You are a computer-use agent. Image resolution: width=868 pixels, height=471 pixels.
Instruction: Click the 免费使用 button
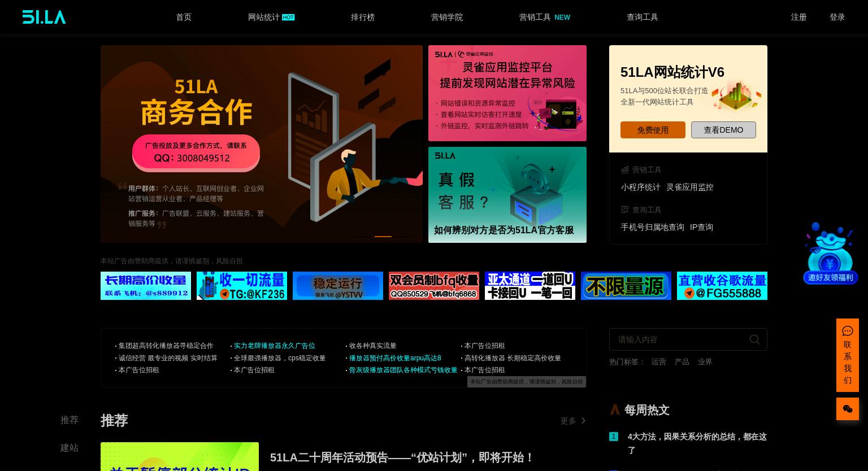653,130
